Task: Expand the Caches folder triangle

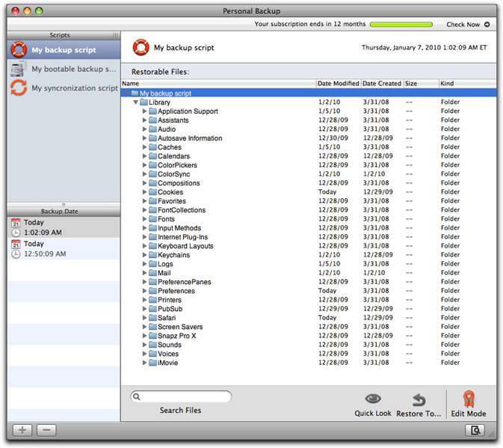Action: pos(144,147)
